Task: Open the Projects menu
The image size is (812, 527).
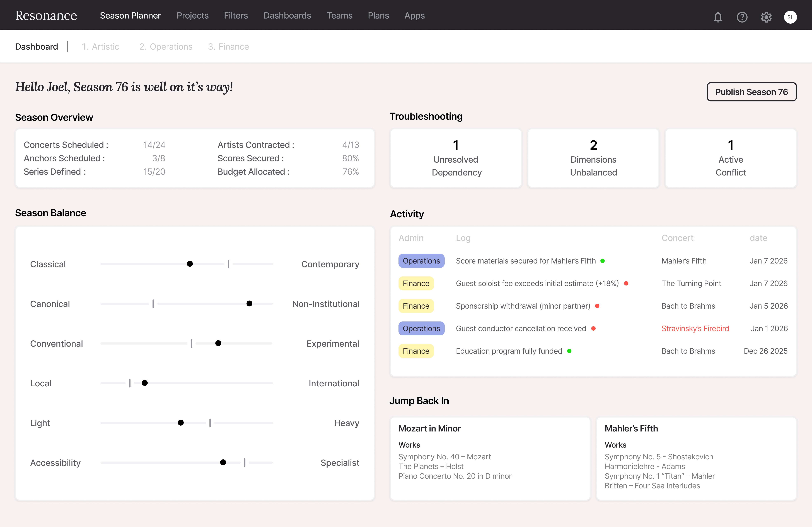Action: 192,16
